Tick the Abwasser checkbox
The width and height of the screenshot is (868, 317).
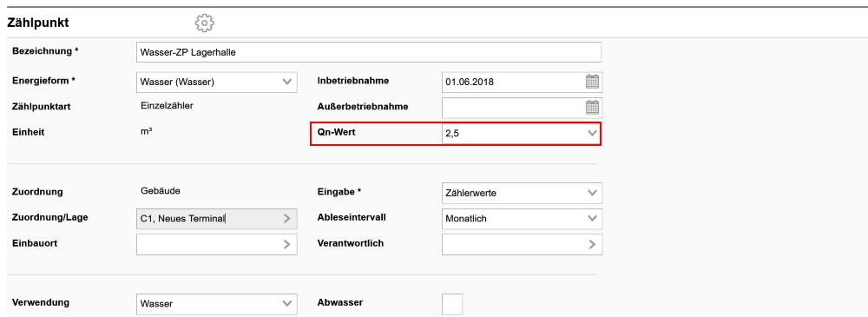point(452,304)
